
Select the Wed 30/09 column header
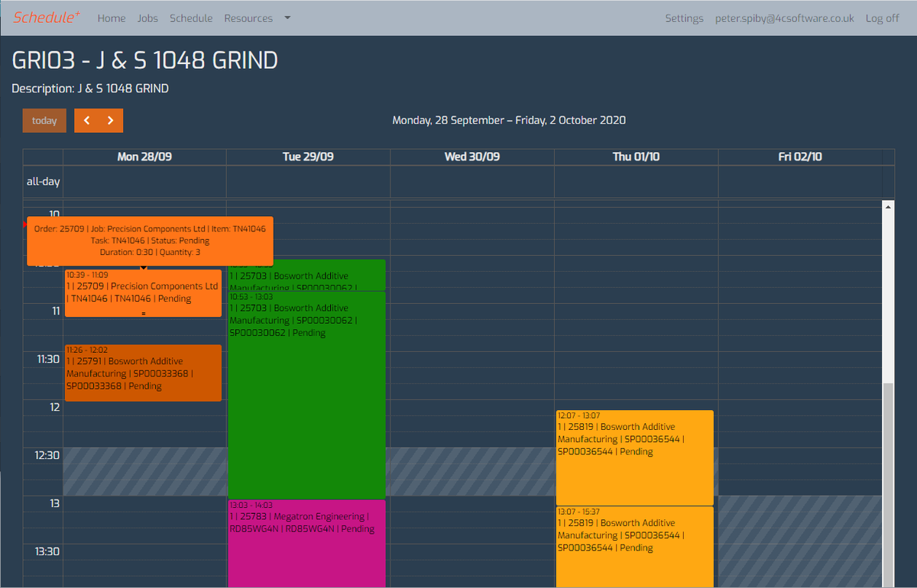click(x=472, y=157)
